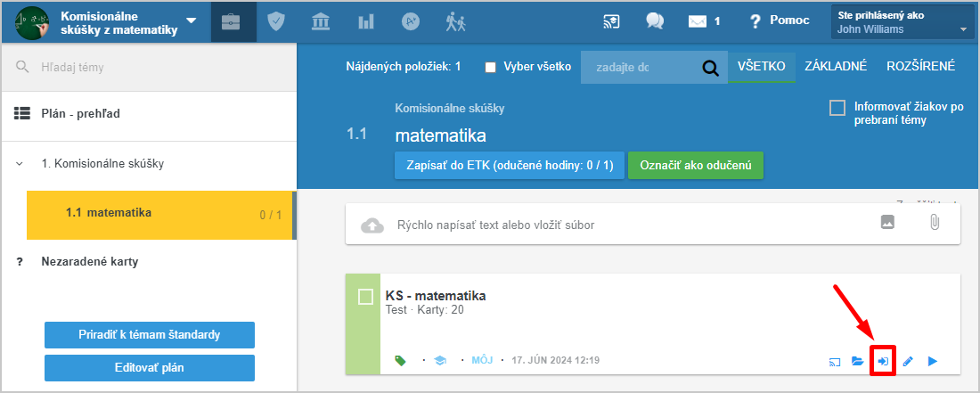Enable 'Informovať žiakov po prebraní témy' checkbox

[837, 108]
